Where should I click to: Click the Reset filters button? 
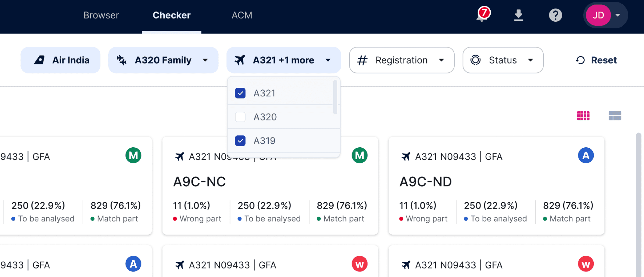[x=596, y=60]
